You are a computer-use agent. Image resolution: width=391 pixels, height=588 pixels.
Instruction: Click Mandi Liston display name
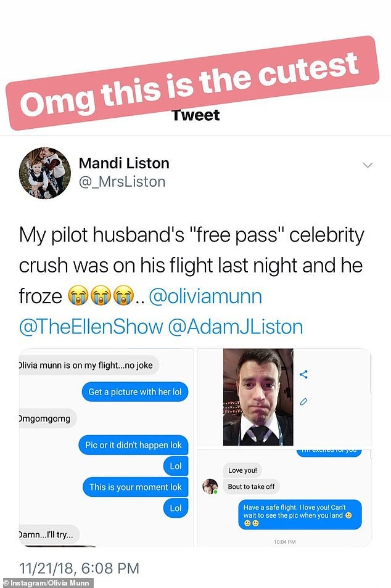tap(124, 163)
